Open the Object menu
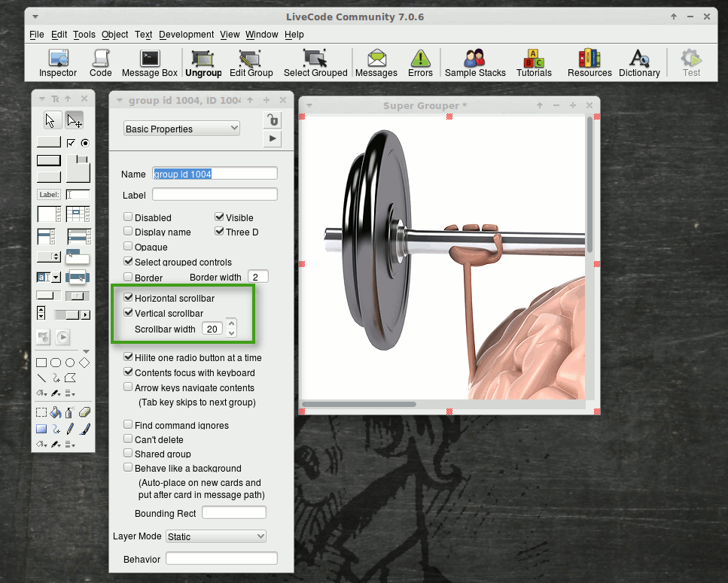Image resolution: width=728 pixels, height=583 pixels. click(x=115, y=35)
